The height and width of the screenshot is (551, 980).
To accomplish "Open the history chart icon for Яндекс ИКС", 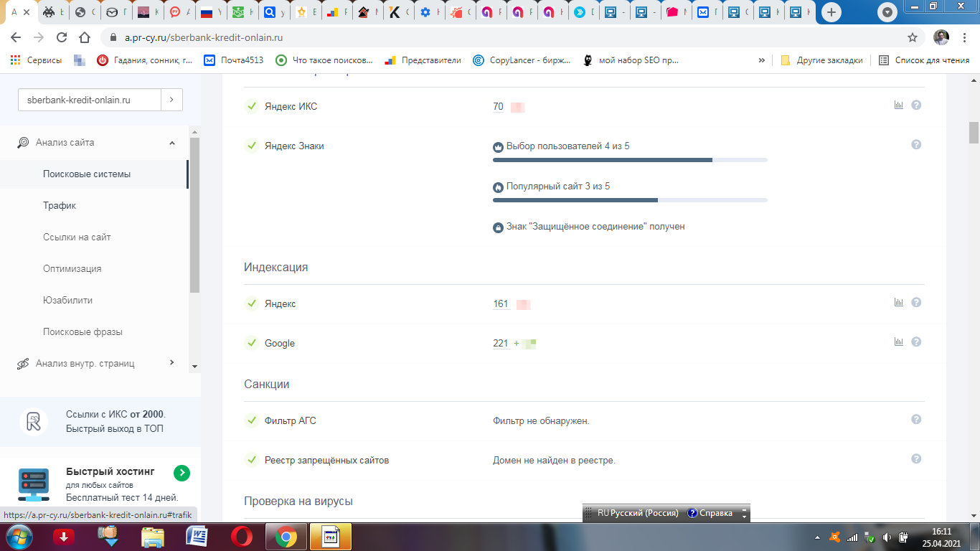I will (x=899, y=105).
